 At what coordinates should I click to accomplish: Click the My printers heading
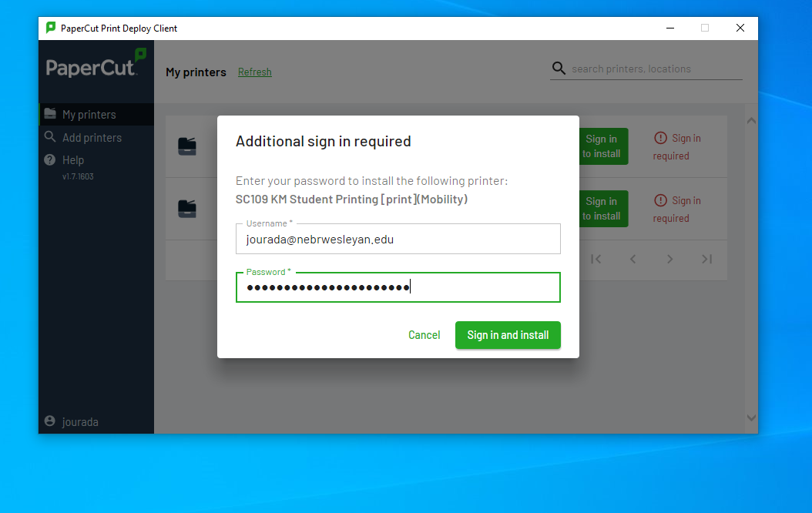tap(196, 72)
